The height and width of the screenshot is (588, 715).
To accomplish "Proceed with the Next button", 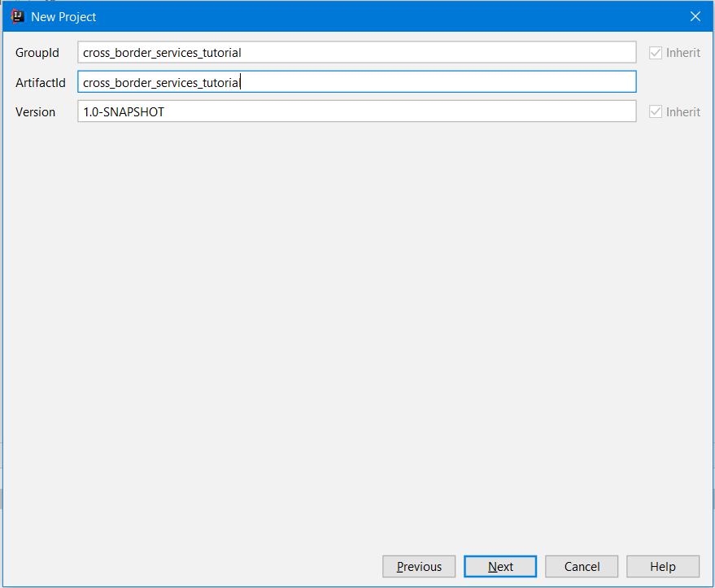I will pyautogui.click(x=500, y=567).
